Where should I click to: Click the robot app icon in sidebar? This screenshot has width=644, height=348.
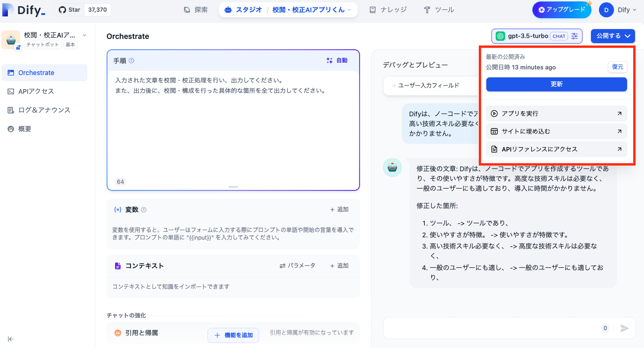click(x=11, y=40)
